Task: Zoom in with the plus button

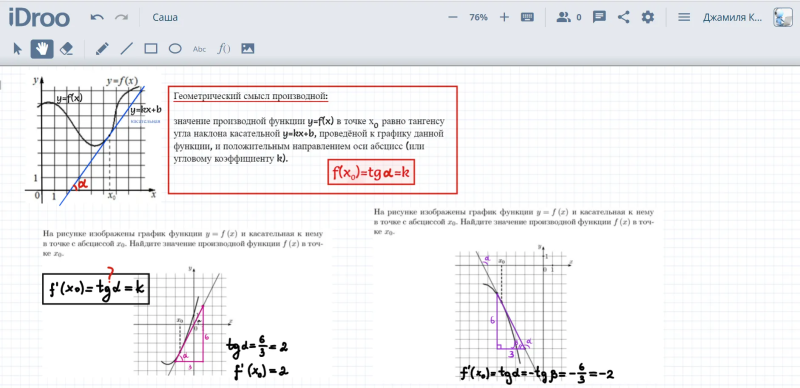Action: [504, 17]
